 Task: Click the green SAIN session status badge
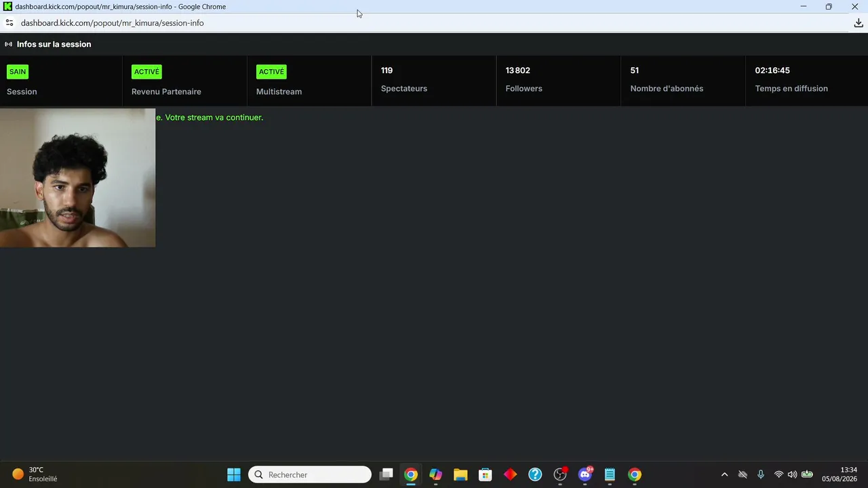18,72
